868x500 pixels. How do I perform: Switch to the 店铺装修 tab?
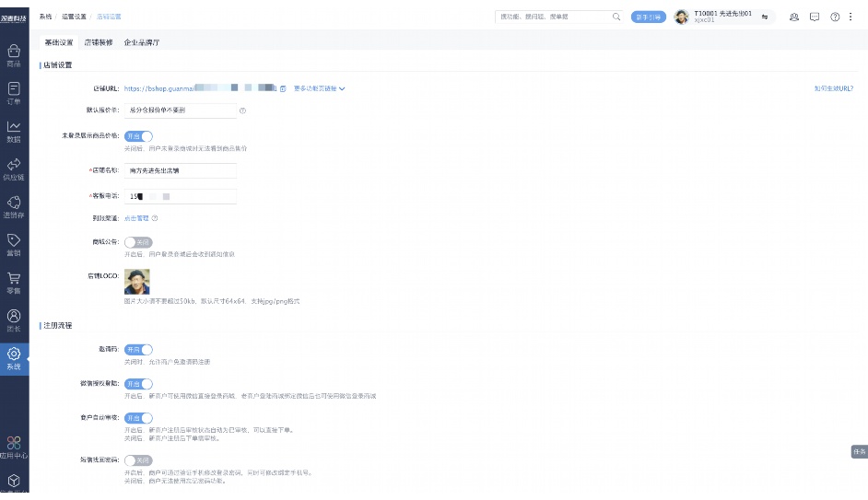99,42
